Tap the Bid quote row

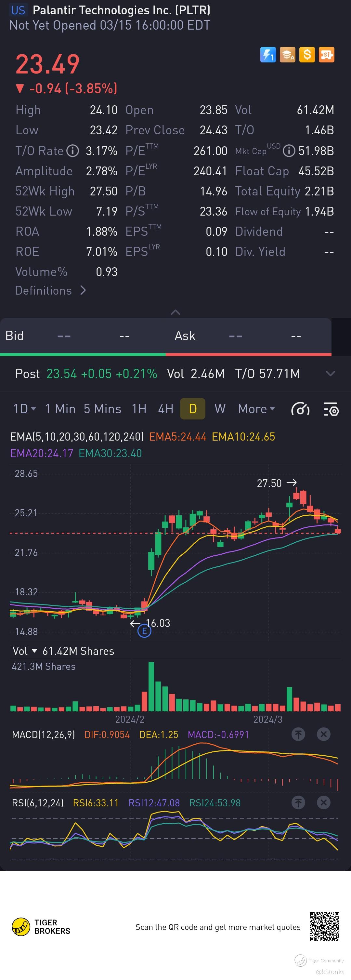[83, 336]
